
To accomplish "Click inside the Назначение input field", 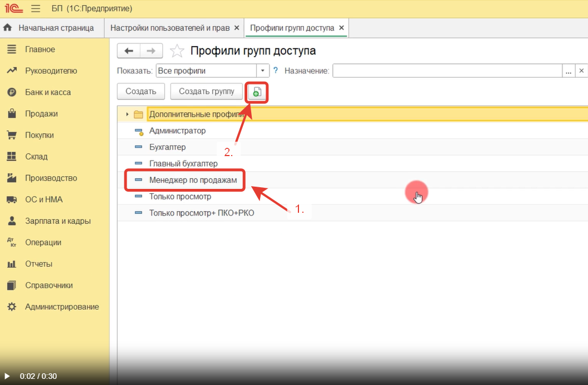I will (x=447, y=71).
